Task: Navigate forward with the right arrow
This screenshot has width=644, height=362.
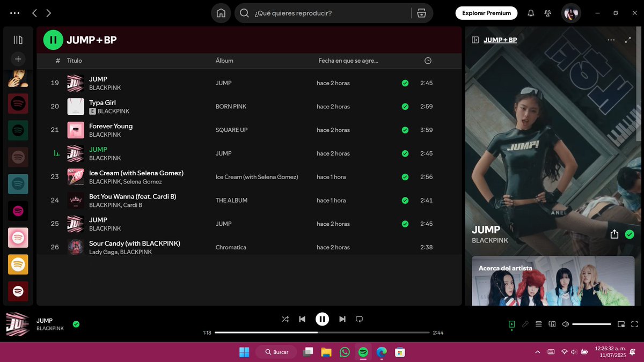Action: click(49, 13)
